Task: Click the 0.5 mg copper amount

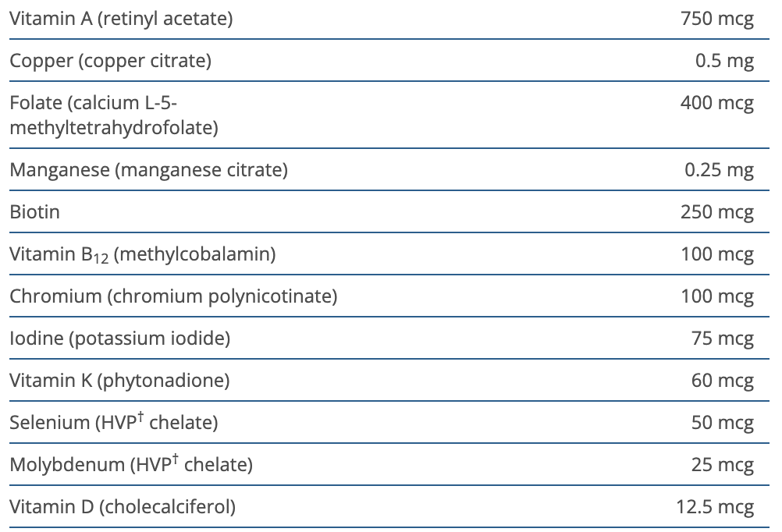Action: click(724, 61)
